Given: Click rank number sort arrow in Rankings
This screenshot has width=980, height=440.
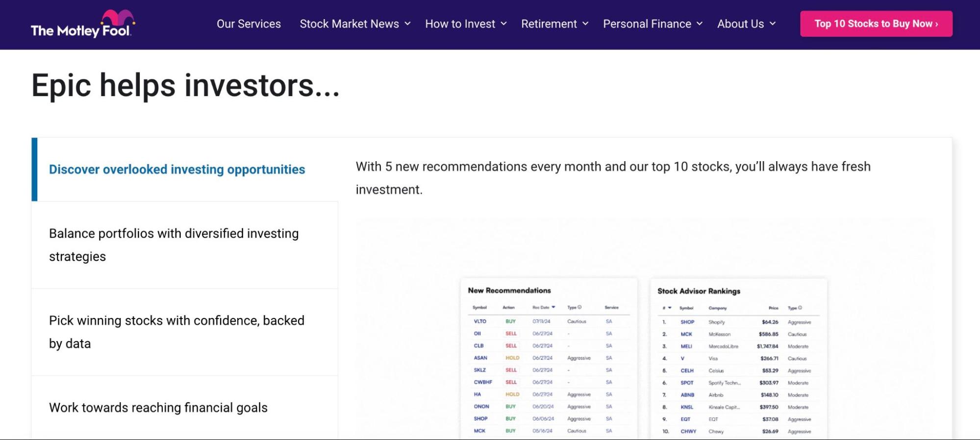Looking at the screenshot, I should point(670,308).
